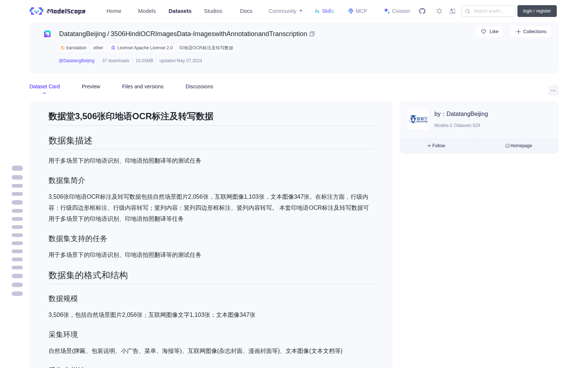
Task: Click the Datatang publisher logo thumbnail
Action: (418, 119)
